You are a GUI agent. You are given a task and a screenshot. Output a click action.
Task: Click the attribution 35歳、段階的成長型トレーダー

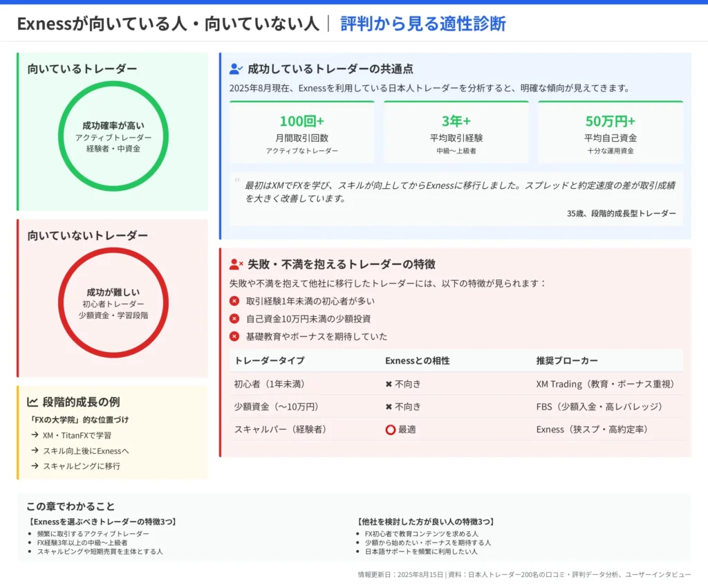622,213
